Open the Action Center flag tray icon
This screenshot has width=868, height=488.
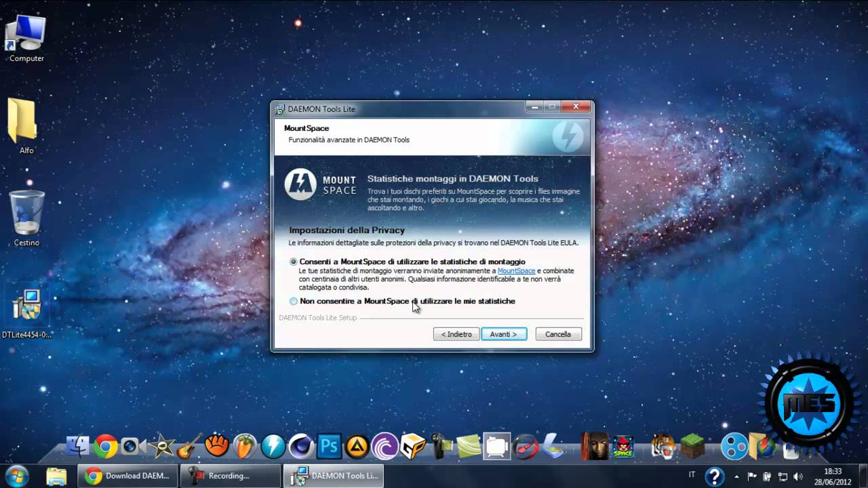[x=752, y=476]
